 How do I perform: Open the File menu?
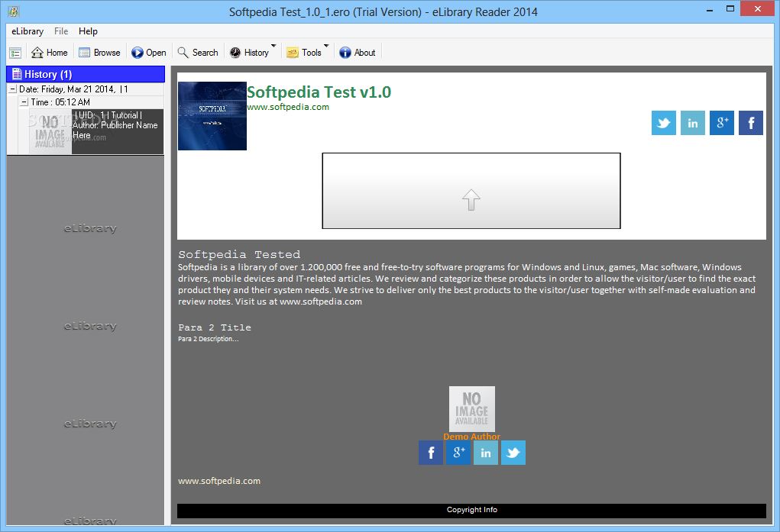(x=61, y=31)
